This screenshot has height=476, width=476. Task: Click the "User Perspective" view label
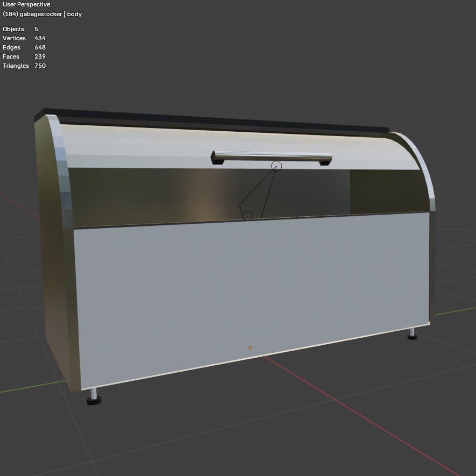point(26,4)
